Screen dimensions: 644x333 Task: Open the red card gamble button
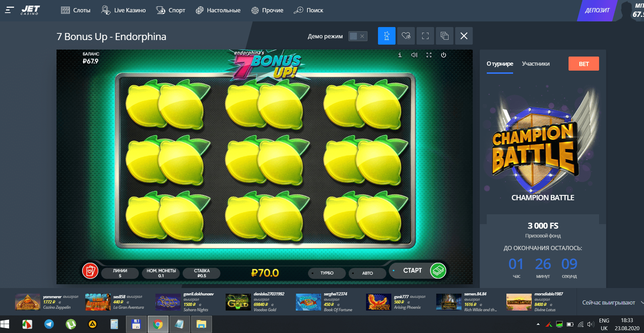click(x=90, y=271)
